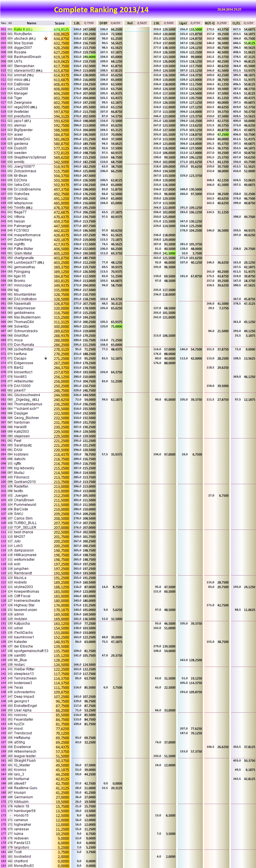Click the name Zwergnase

click(x=23, y=103)
